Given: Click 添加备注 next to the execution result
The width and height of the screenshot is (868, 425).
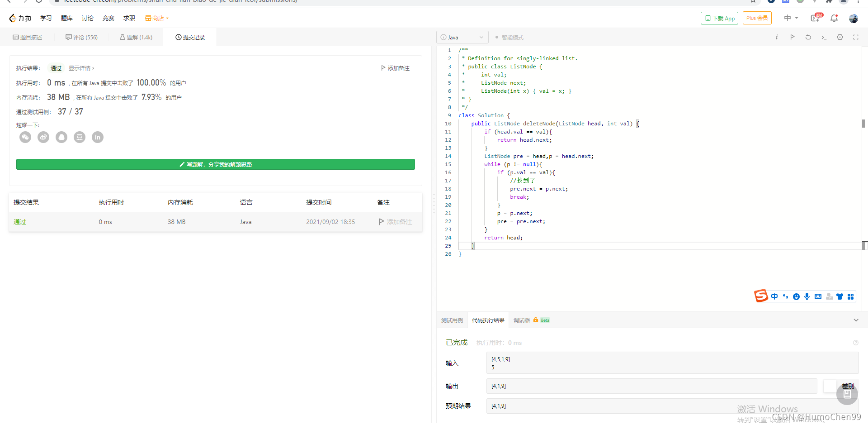Looking at the screenshot, I should [x=396, y=68].
